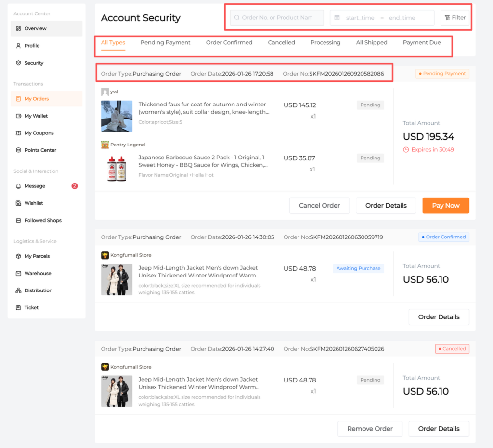Open the Filter options button
Screen dimensions: 493x448
[x=454, y=18]
